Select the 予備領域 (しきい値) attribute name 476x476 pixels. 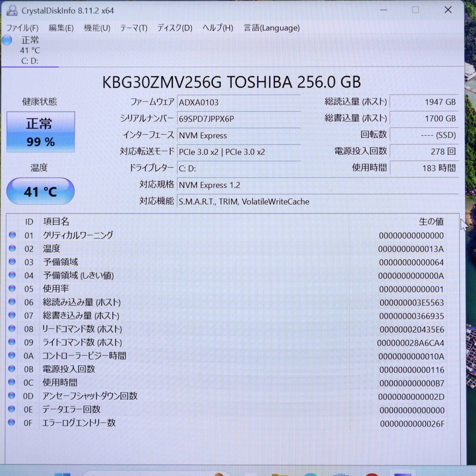coord(79,275)
